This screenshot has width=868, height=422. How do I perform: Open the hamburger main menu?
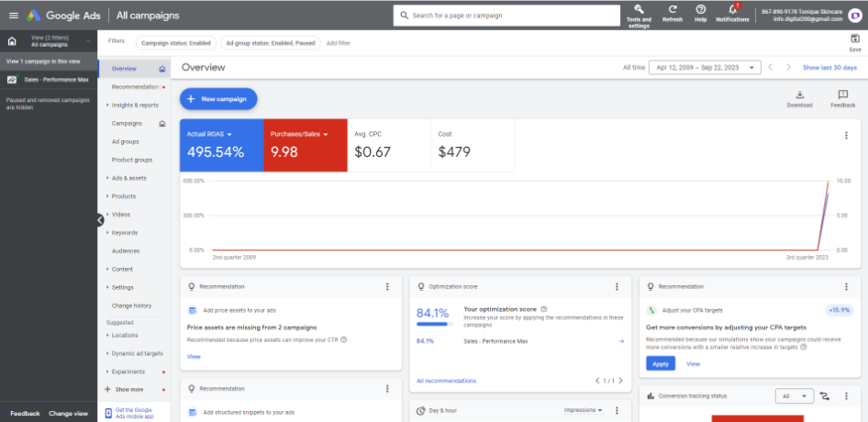pos(13,16)
